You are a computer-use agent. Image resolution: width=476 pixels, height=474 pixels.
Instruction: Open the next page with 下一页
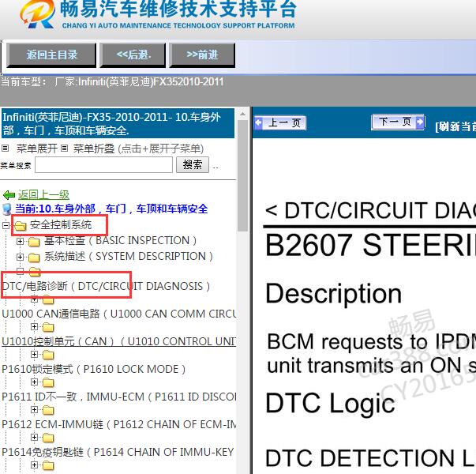398,122
